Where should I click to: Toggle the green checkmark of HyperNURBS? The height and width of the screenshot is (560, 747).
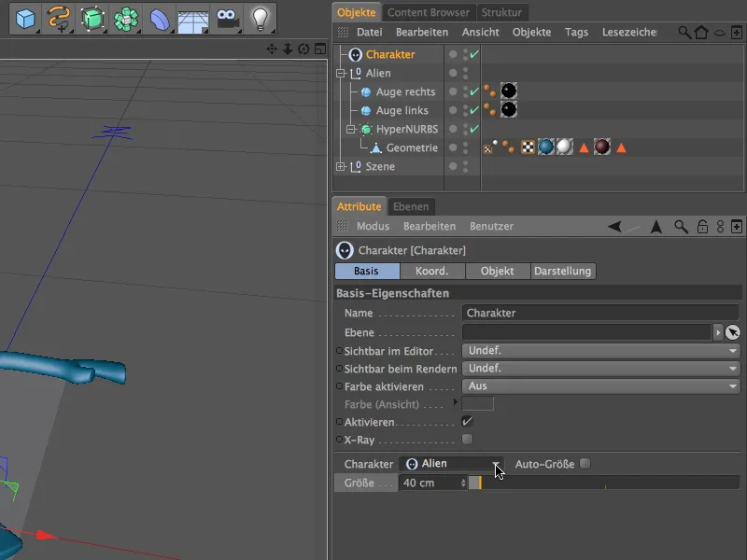click(x=474, y=129)
